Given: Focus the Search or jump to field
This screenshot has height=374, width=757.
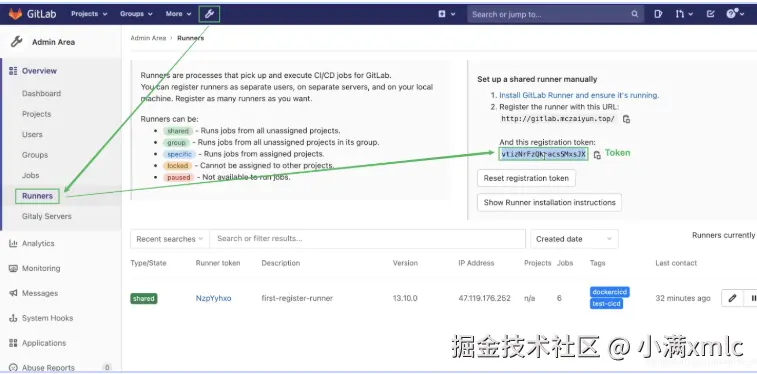Looking at the screenshot, I should click(x=555, y=14).
